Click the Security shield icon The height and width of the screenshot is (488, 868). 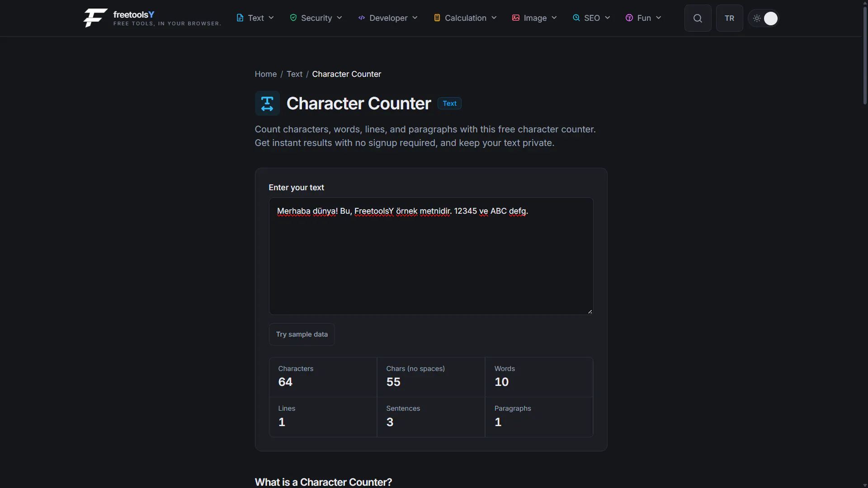pos(293,18)
